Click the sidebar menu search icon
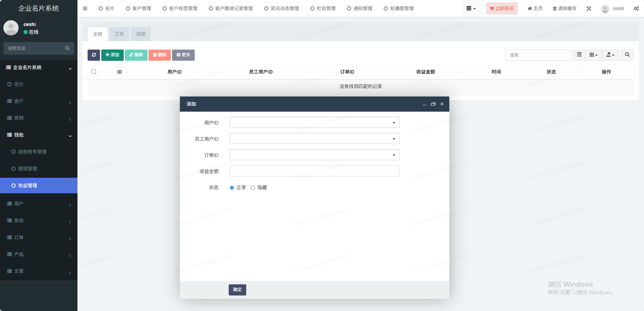Image resolution: width=644 pixels, height=311 pixels. [67, 48]
